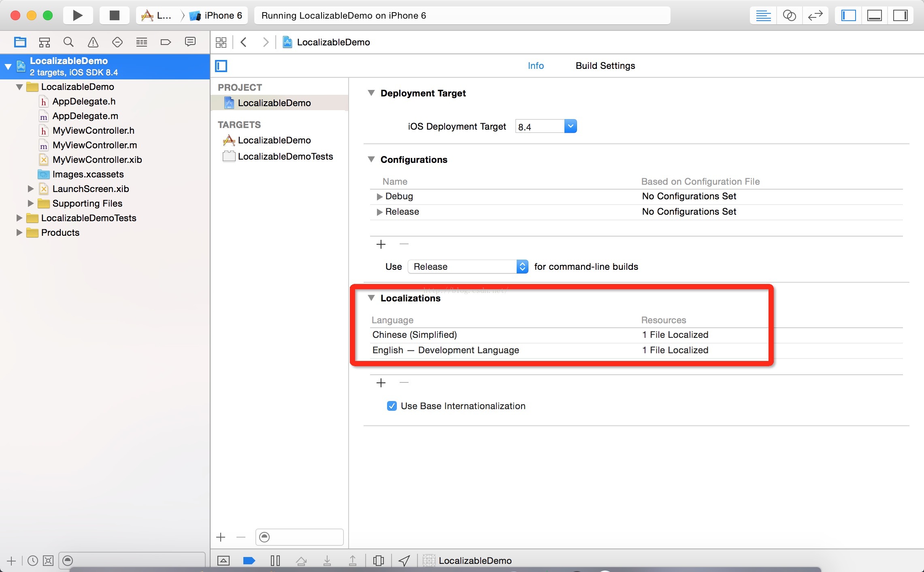Open the Find navigator
Screen dimensions: 924x572
68,42
